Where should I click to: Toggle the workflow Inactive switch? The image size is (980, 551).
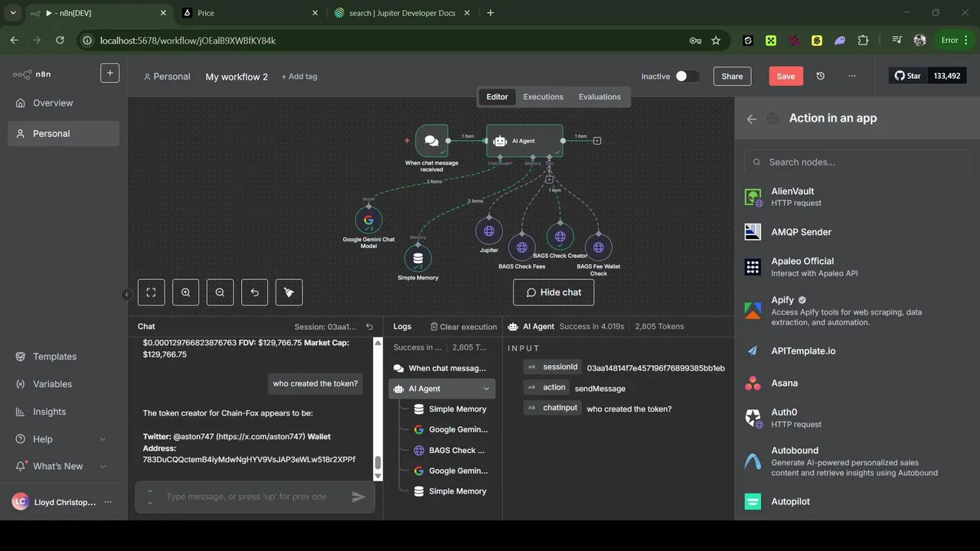687,77
